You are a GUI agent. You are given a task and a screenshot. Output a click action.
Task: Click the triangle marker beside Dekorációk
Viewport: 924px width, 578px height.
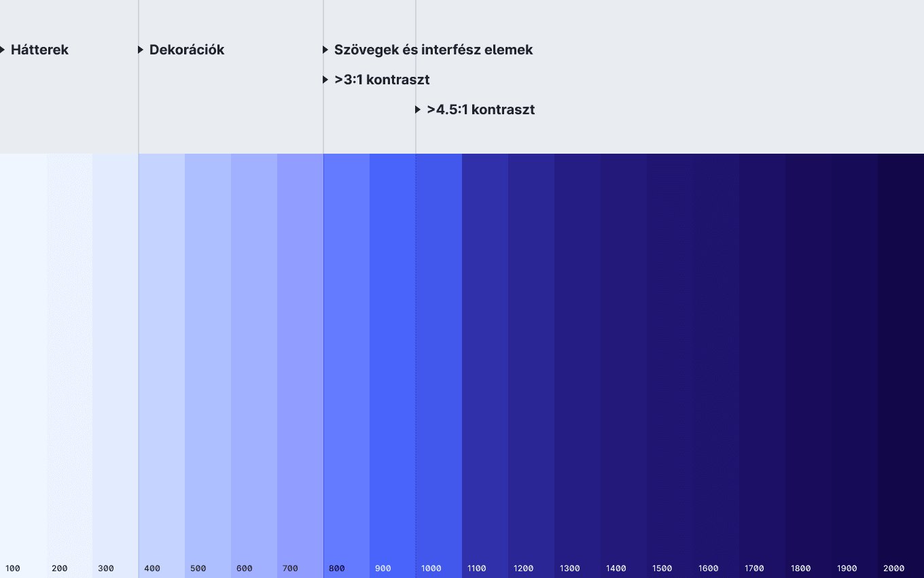pos(141,50)
